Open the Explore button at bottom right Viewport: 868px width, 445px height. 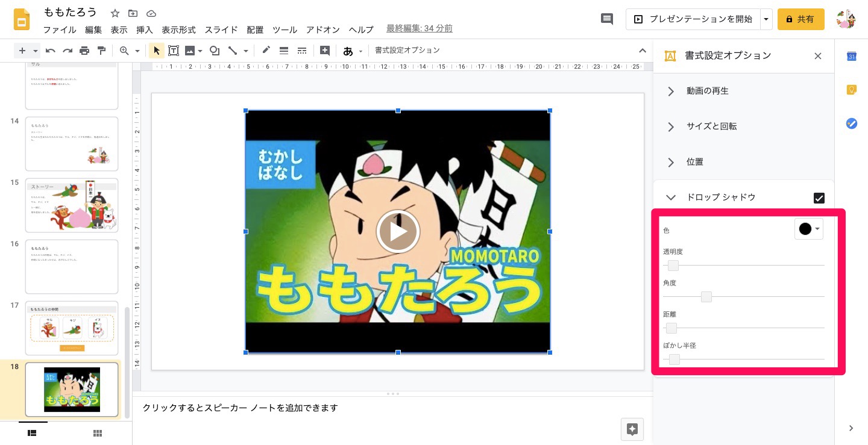click(632, 429)
